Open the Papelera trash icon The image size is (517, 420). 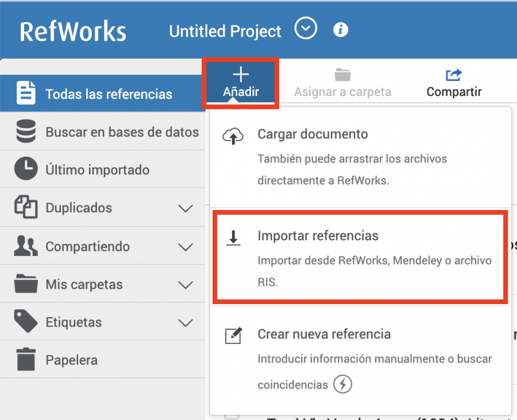(26, 360)
